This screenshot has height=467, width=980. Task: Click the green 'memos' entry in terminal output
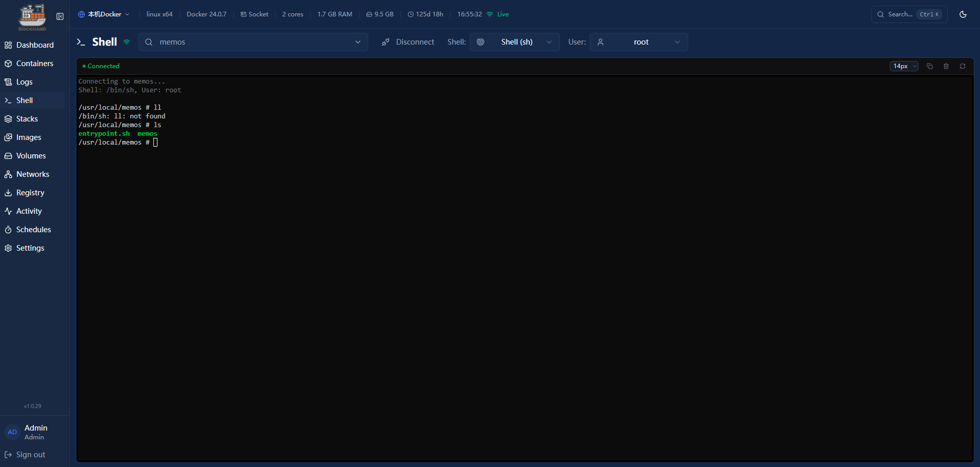tap(147, 134)
